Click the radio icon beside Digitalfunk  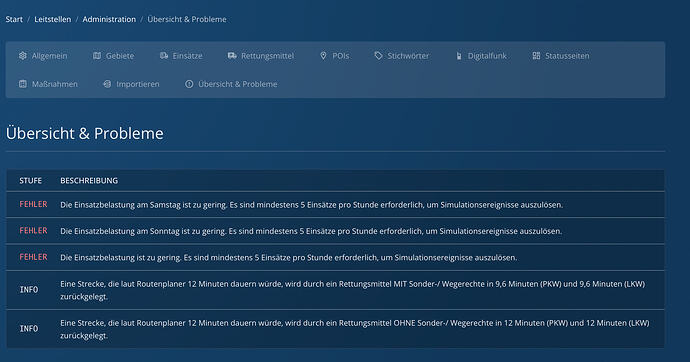coord(459,56)
